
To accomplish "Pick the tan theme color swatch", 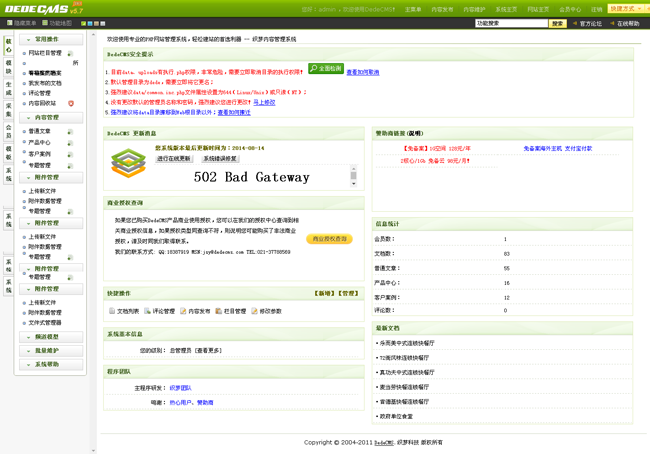I will (x=96, y=24).
